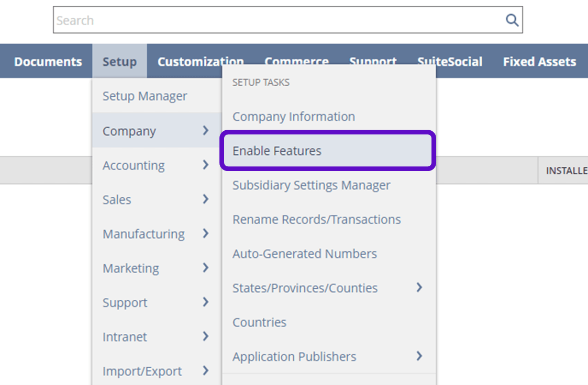Switch to the Customization menu

tap(201, 61)
